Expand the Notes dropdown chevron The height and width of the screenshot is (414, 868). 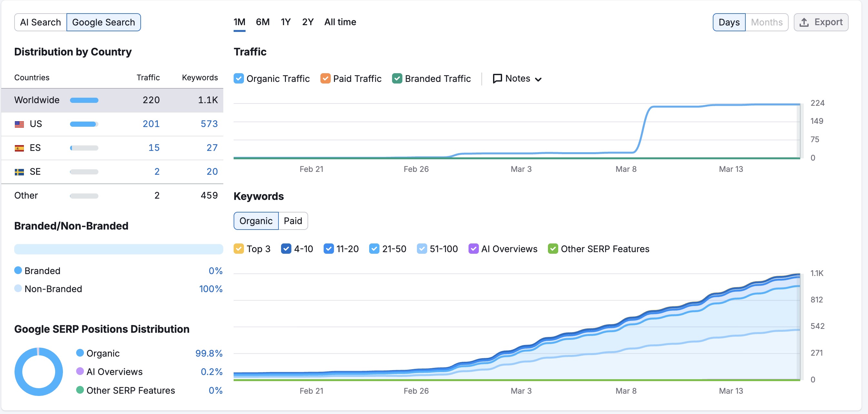pos(539,79)
